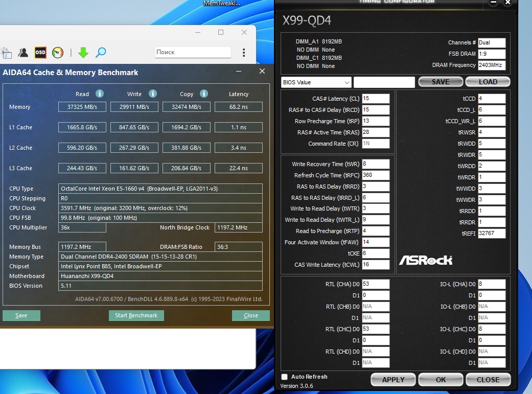Click the tWWDD value field

[492, 189]
